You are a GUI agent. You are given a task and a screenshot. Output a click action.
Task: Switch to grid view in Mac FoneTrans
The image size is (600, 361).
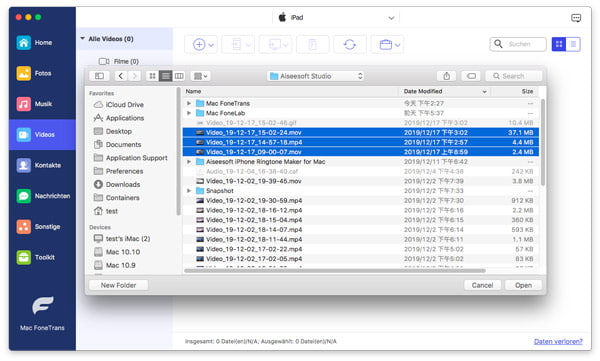pyautogui.click(x=559, y=44)
